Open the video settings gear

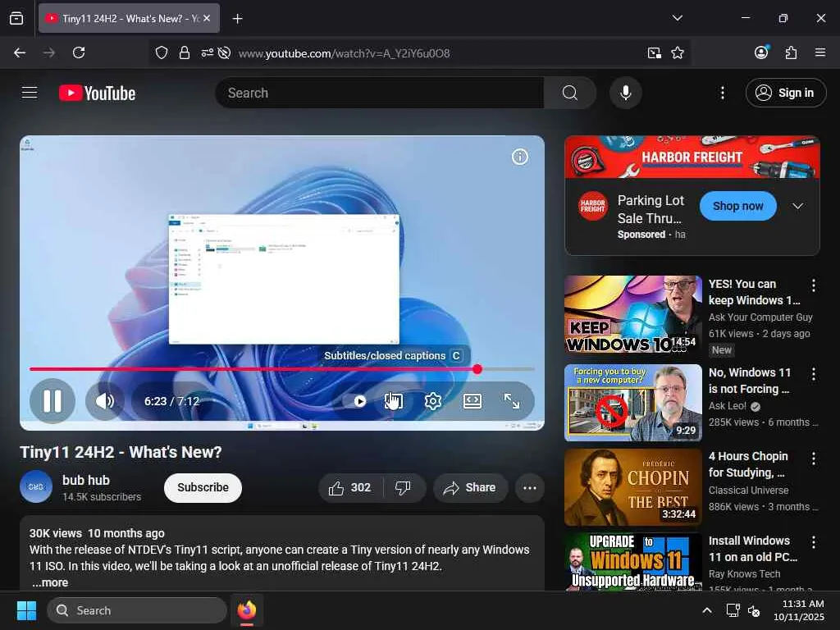click(x=433, y=401)
